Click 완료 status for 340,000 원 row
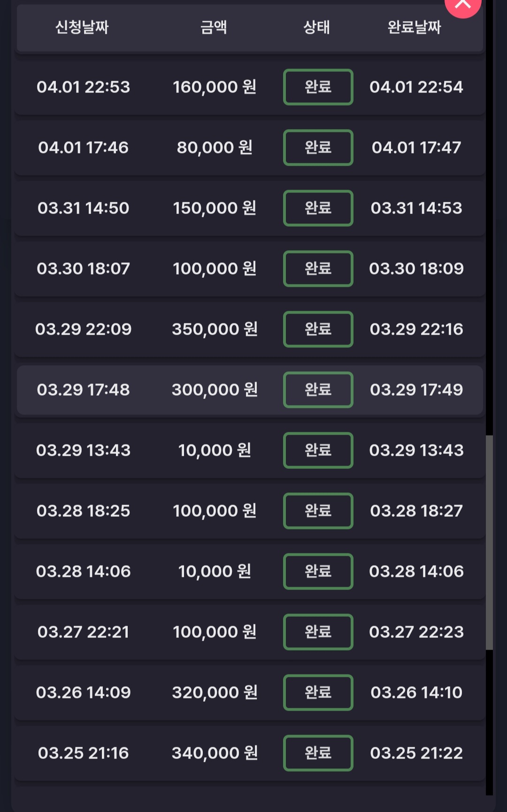This screenshot has width=507, height=812. (318, 753)
